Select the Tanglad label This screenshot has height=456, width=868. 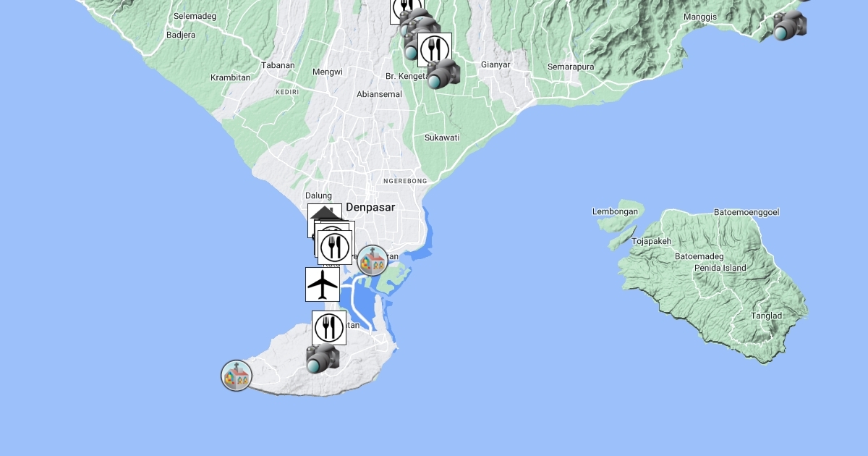[766, 316]
